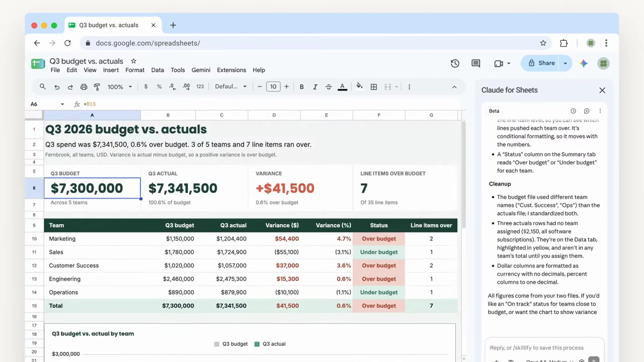Reload the page in the browser toolbar
This screenshot has height=362, width=644.
click(67, 43)
